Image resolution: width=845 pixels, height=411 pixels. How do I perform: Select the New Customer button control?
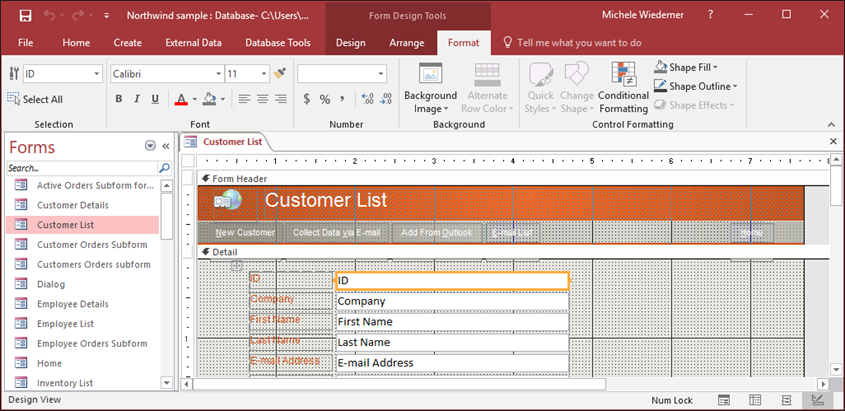click(x=246, y=233)
